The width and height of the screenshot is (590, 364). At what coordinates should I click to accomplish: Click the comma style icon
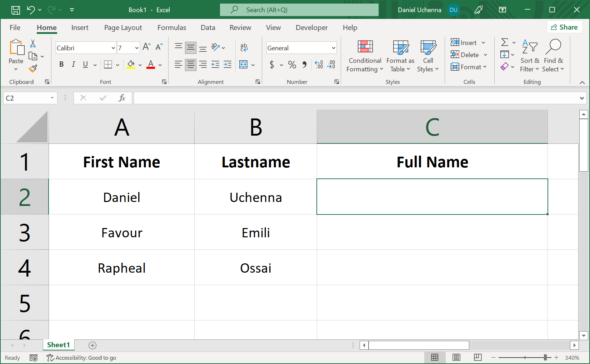pos(304,65)
